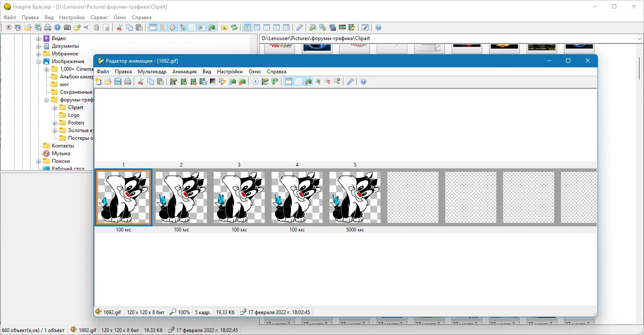Click the blue help icon in the editor toolbar
Image resolution: width=644 pixels, height=335 pixels.
(364, 81)
